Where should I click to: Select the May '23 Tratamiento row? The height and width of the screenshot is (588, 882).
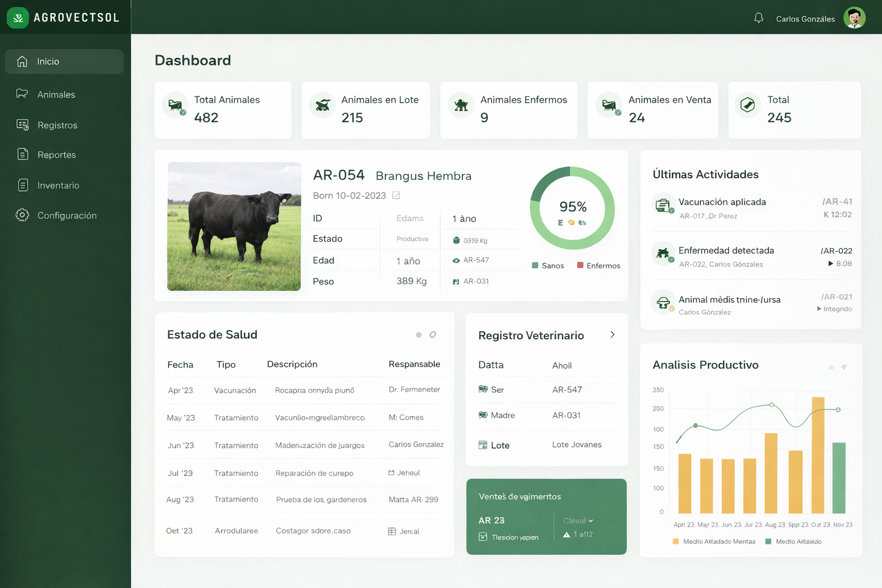(x=304, y=417)
